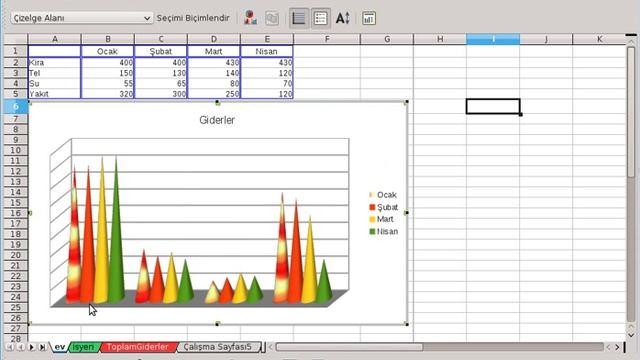Click the chart title 'Giderler'
The width and height of the screenshot is (640, 360).
pyautogui.click(x=217, y=120)
